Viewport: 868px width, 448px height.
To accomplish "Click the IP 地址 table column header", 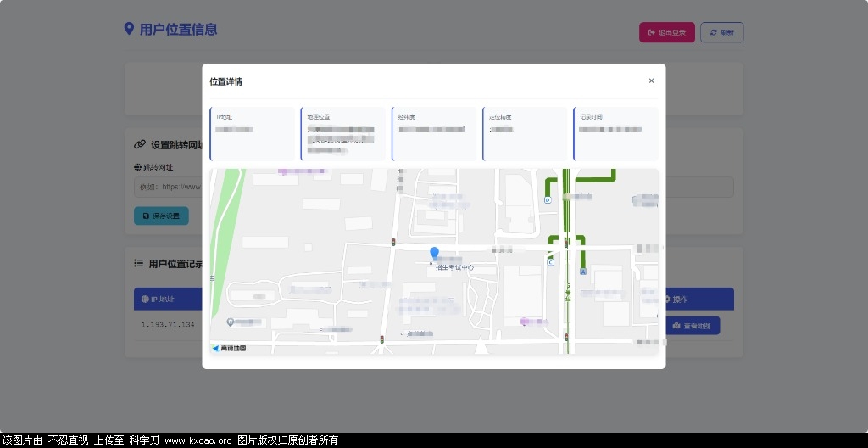I will coord(159,299).
